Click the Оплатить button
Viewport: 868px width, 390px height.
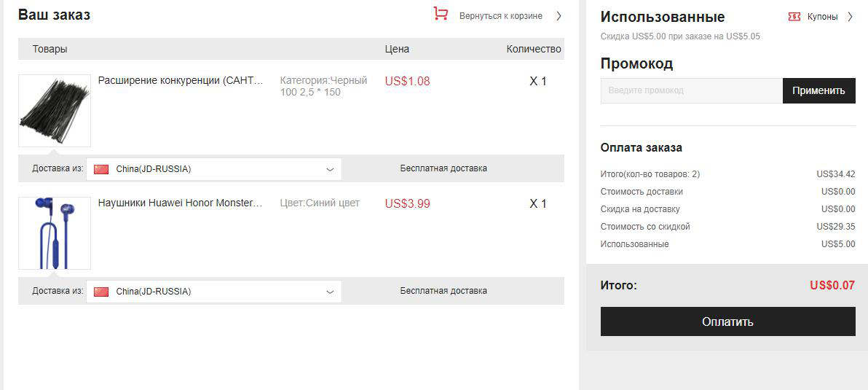pyautogui.click(x=728, y=321)
